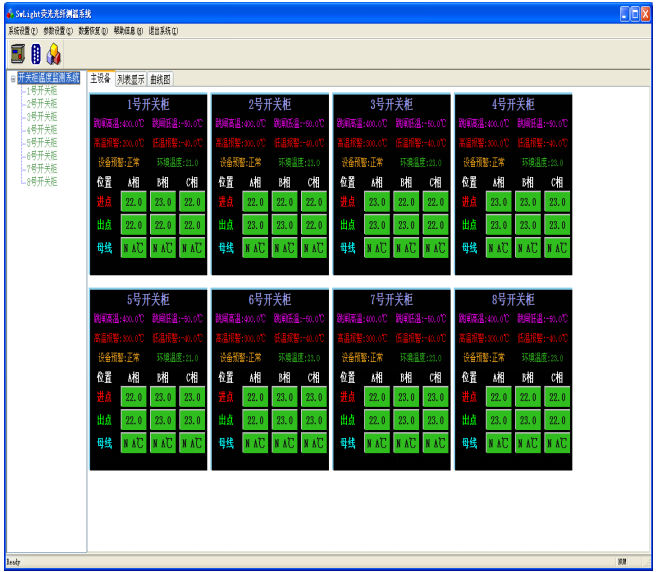Select the 主设备 tab

[101, 79]
